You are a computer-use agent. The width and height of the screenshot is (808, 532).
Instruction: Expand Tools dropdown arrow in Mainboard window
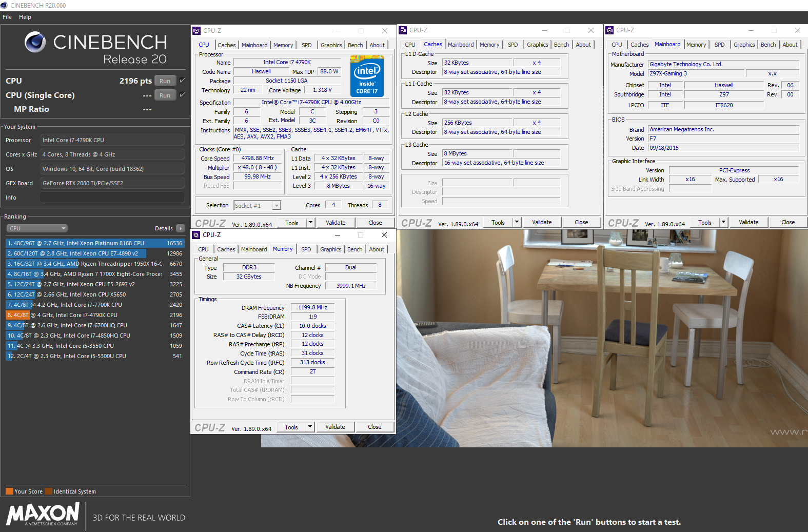tap(723, 222)
